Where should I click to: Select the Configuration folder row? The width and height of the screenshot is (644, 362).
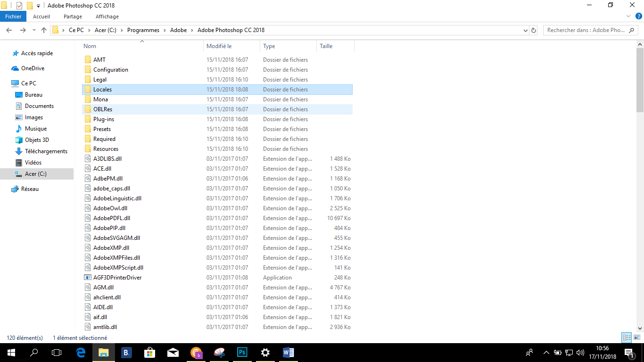[217, 70]
